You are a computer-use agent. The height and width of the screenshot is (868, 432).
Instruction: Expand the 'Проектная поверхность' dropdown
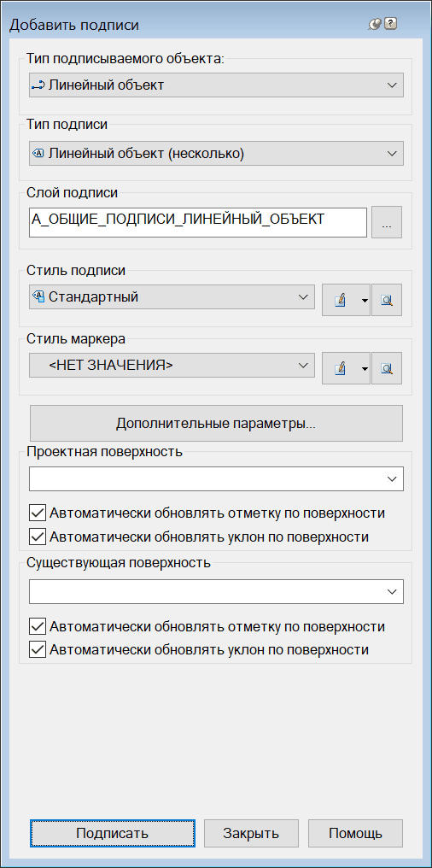pyautogui.click(x=216, y=478)
